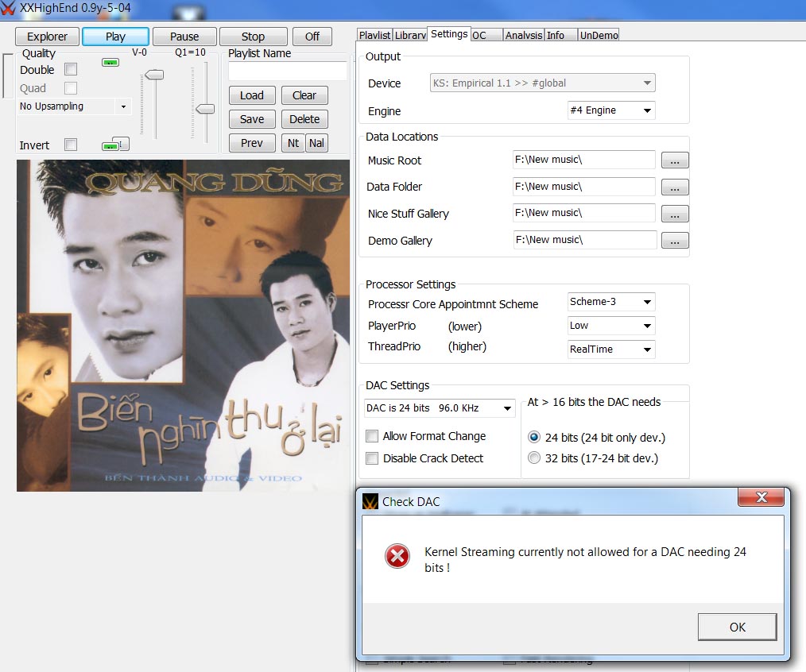Browse for the Nice Stuff Gallery folder
Image resolution: width=806 pixels, height=672 pixels.
(675, 214)
